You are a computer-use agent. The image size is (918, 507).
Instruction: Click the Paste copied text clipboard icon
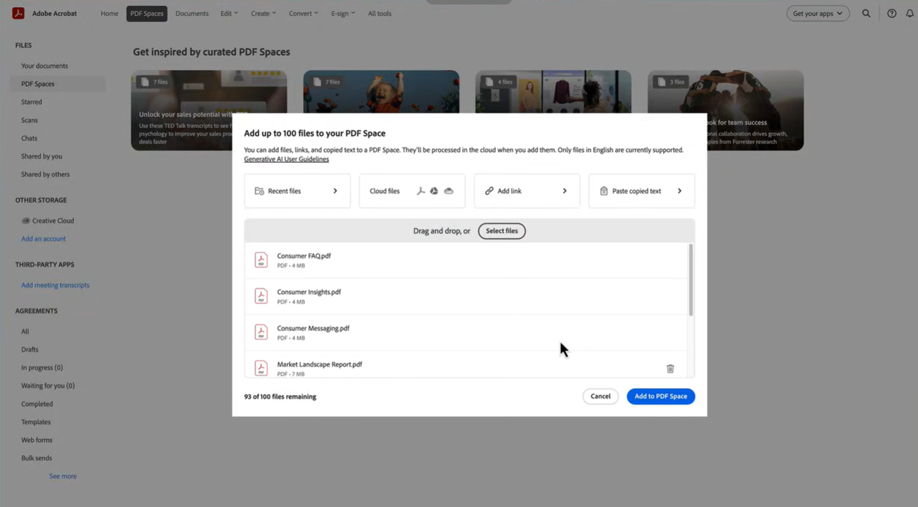click(604, 191)
